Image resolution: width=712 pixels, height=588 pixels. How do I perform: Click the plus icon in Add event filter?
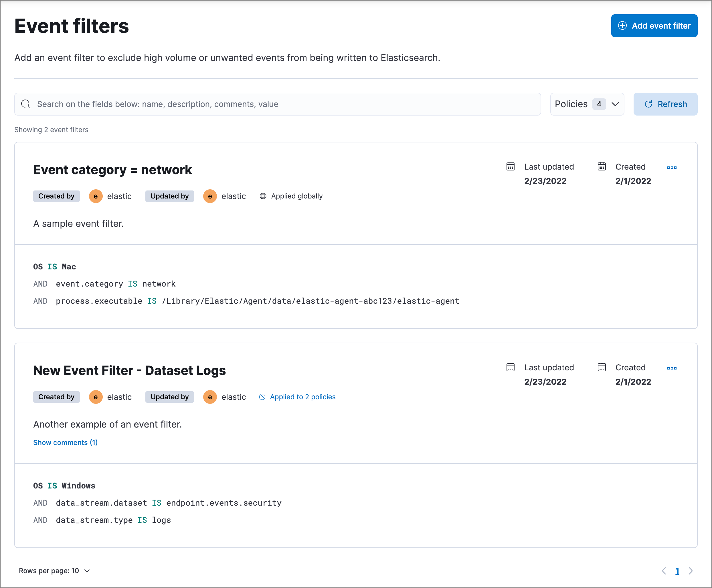pos(622,25)
